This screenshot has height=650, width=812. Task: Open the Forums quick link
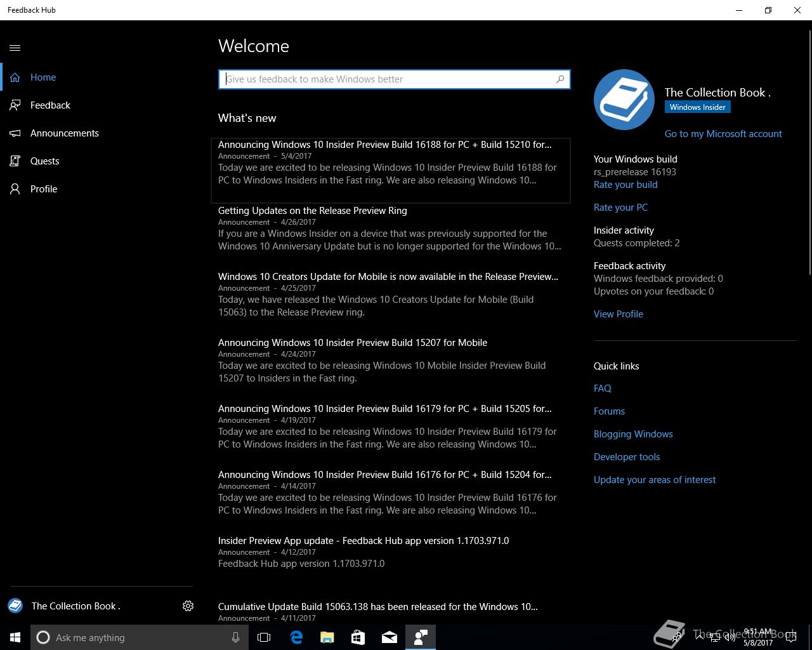[x=609, y=411]
